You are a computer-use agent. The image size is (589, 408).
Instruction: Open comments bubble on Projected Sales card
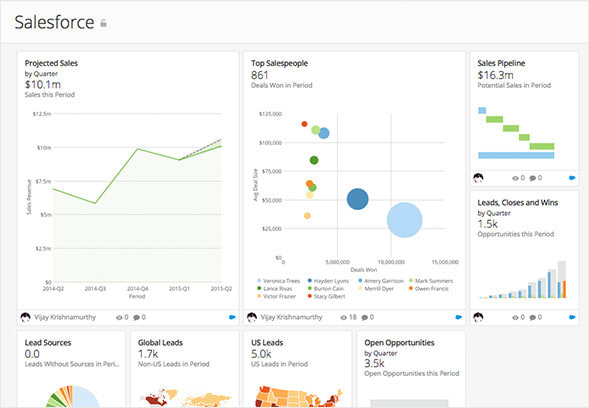136,318
